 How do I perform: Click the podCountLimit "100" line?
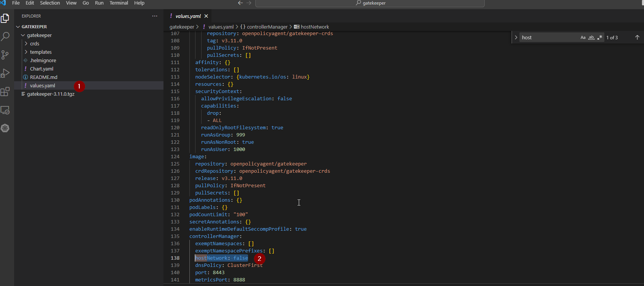(219, 215)
